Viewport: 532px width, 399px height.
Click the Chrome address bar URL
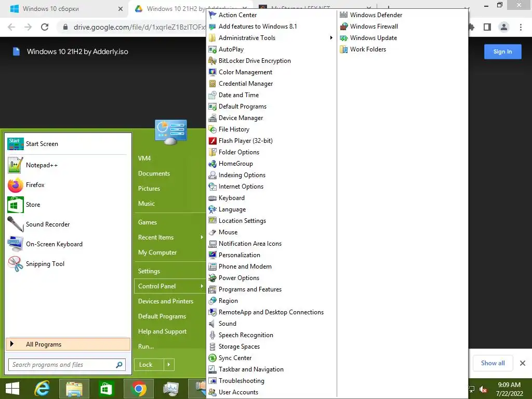click(139, 27)
